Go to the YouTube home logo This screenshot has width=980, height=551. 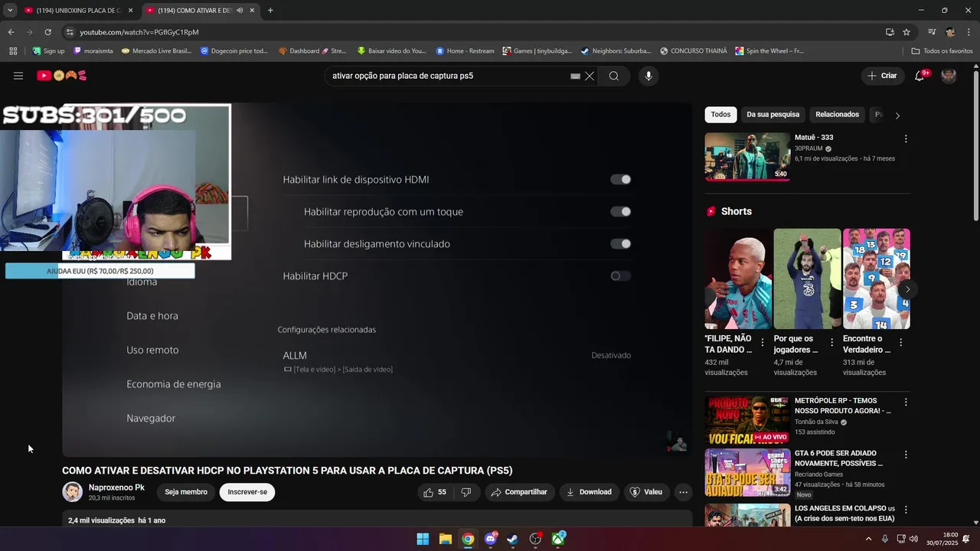(x=62, y=76)
